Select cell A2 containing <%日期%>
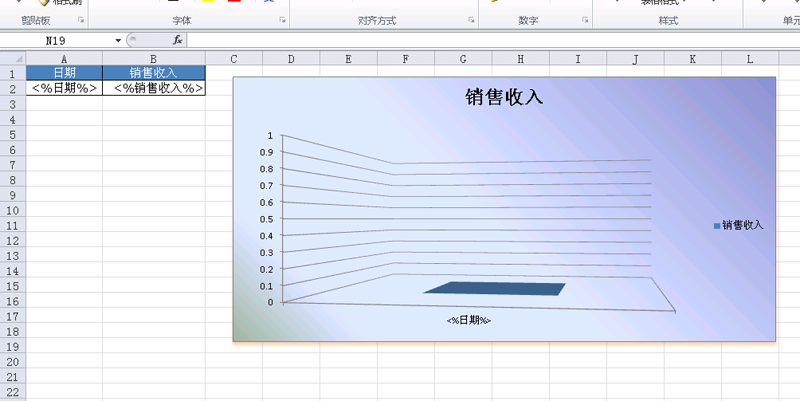The width and height of the screenshot is (800, 401). [64, 88]
